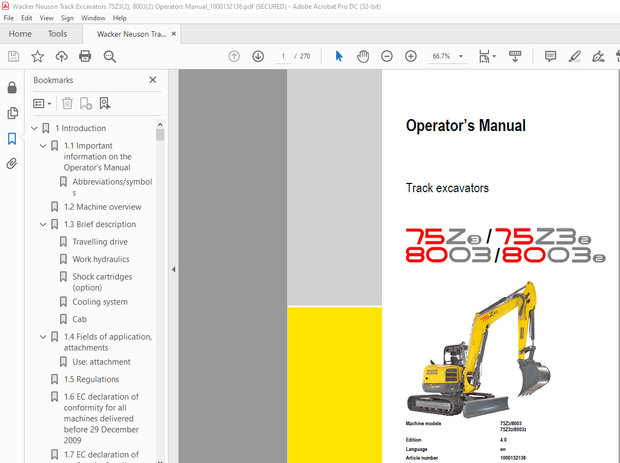Viewport: 620px width, 463px height.
Task: Open the Help menu
Action: click(x=119, y=18)
